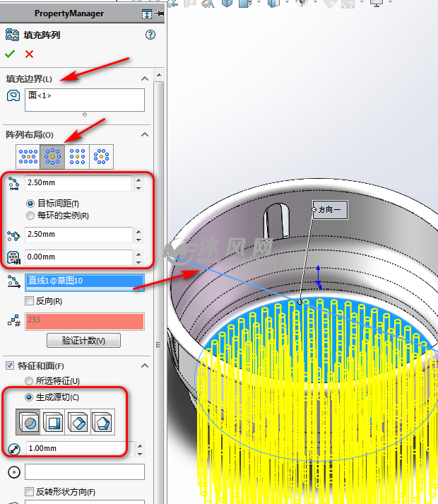Decrease 1.00mm diameter with down arrow
The width and height of the screenshot is (438, 504).
[140, 454]
